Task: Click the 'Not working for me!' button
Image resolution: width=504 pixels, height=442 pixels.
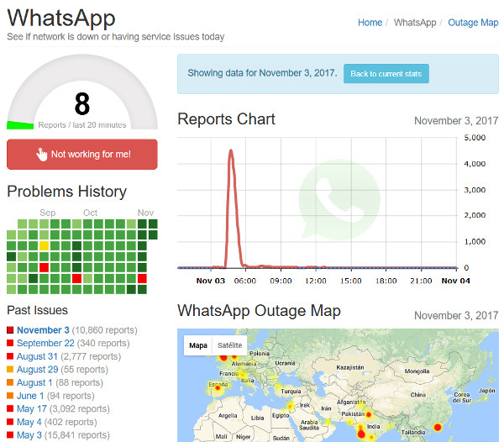Action: (x=82, y=155)
